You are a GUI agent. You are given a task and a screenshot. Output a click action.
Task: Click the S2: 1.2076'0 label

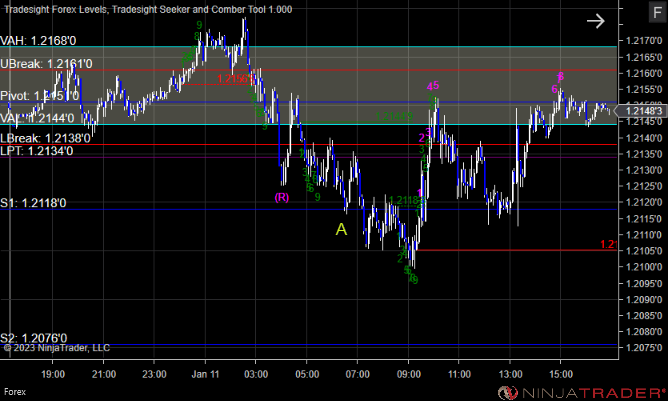click(x=33, y=338)
